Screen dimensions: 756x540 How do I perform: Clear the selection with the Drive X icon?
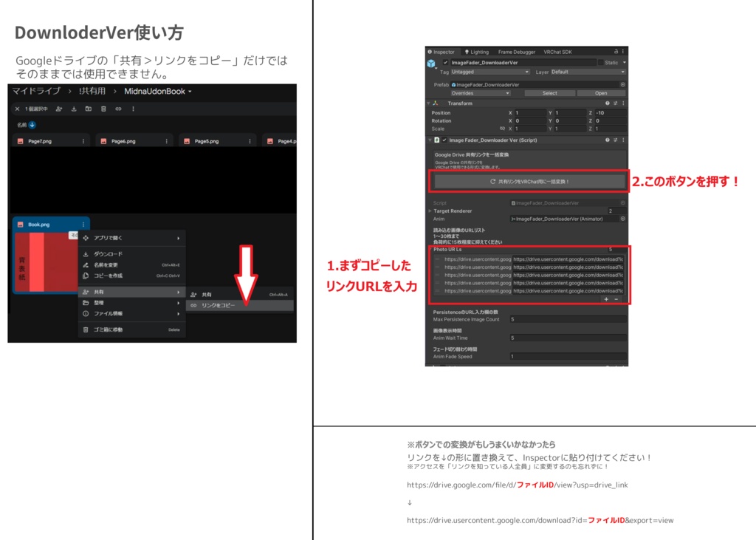[18, 109]
